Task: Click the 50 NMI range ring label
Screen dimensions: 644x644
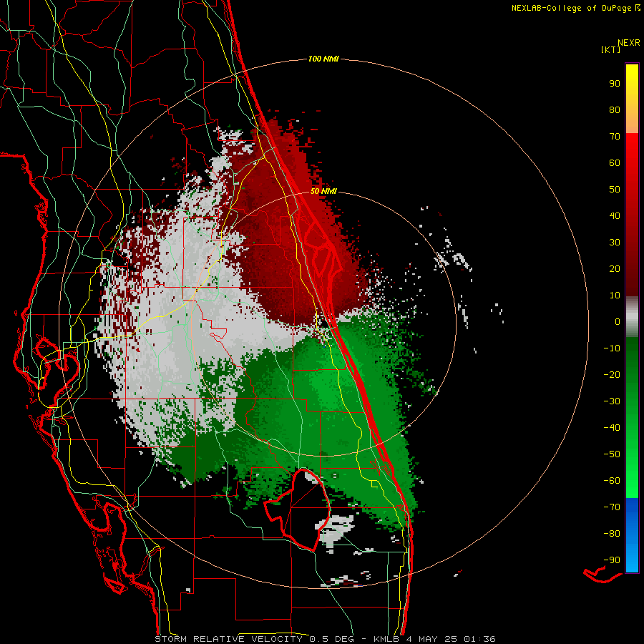Action: [x=323, y=191]
